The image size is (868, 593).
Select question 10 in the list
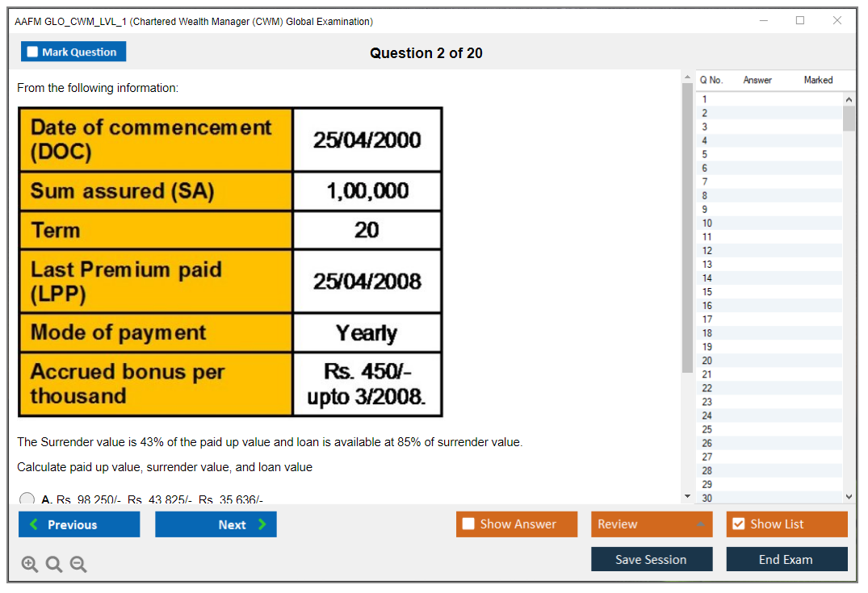coord(707,223)
